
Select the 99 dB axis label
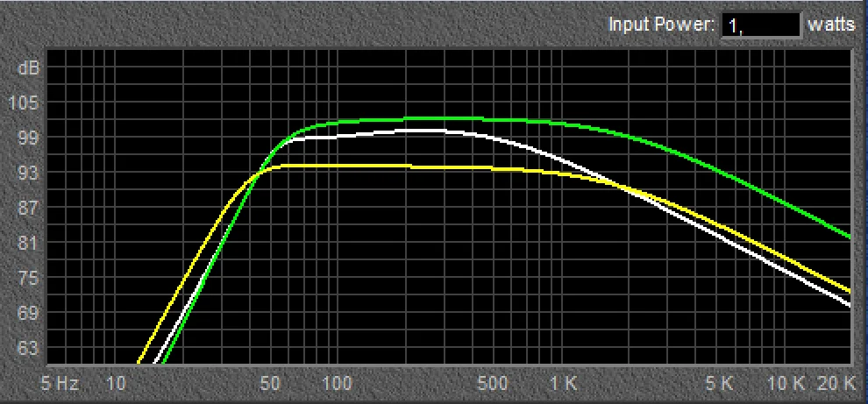(x=27, y=138)
